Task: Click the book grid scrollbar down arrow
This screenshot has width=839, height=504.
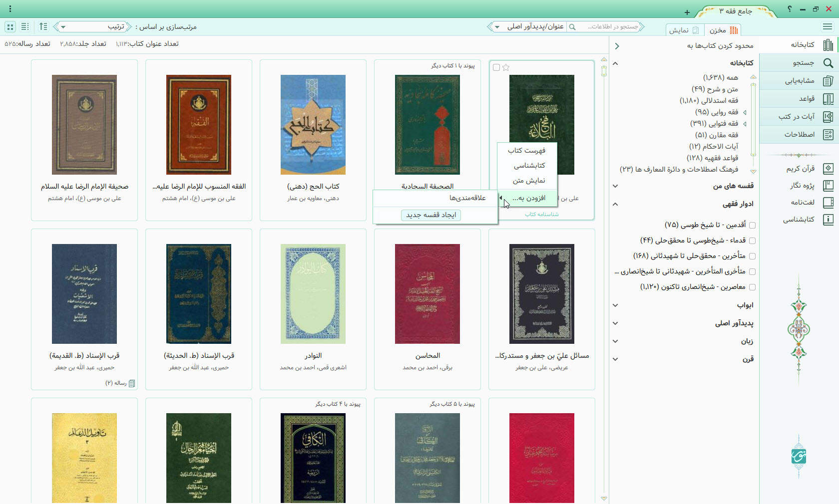Action: [x=604, y=498]
